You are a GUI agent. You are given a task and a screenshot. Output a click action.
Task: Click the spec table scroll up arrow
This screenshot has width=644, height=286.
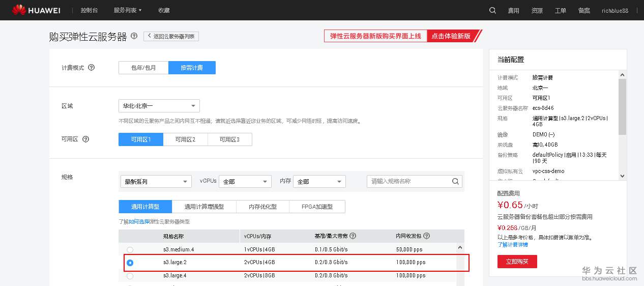pyautogui.click(x=460, y=248)
